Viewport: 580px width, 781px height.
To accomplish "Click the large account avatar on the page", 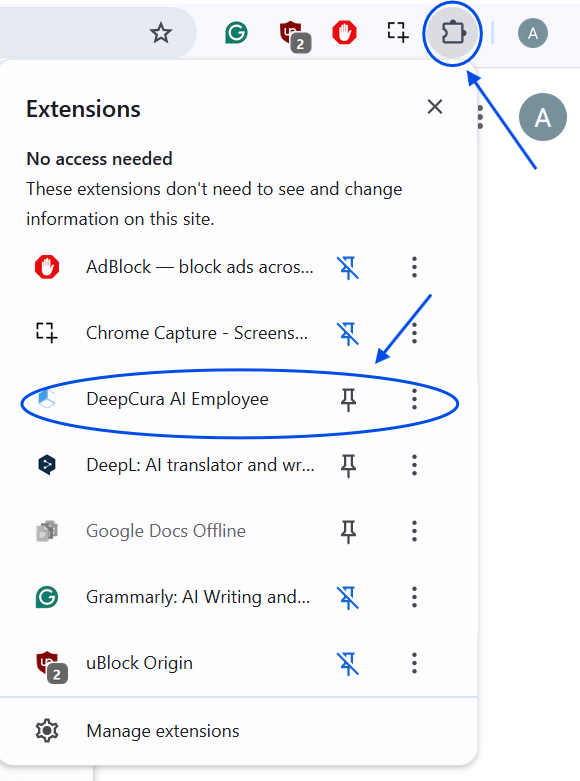I will click(x=543, y=117).
